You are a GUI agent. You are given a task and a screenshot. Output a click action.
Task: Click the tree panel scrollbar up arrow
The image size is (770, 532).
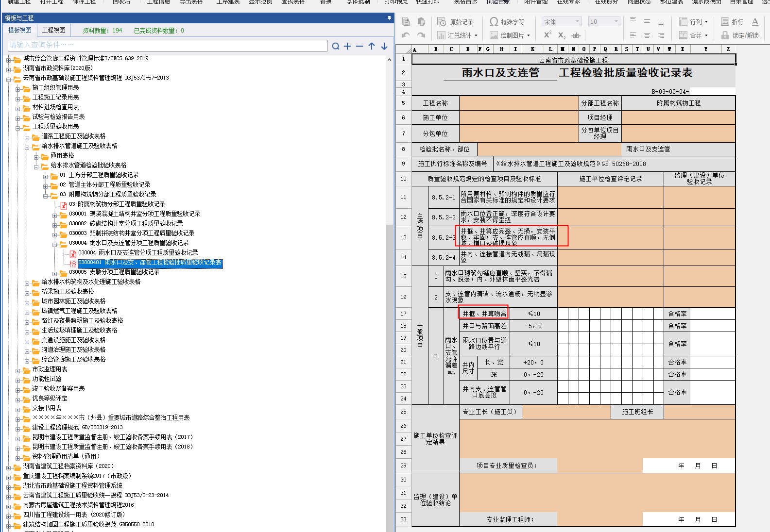[389, 60]
